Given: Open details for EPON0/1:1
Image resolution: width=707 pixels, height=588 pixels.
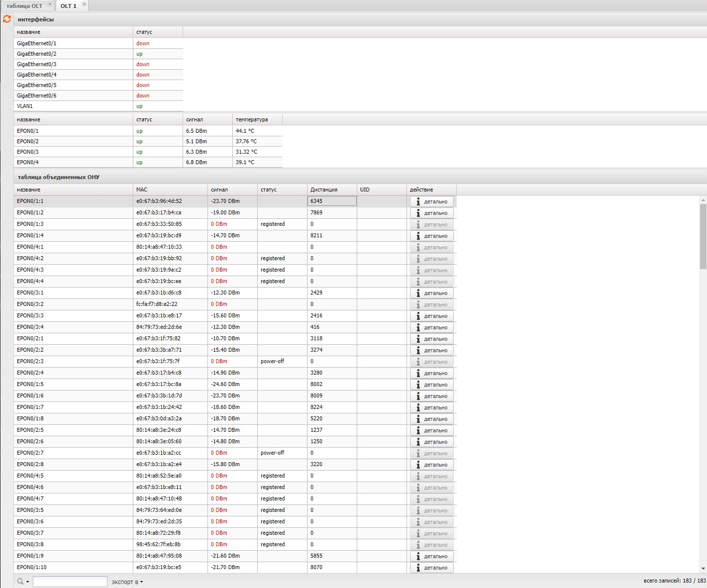Looking at the screenshot, I should [x=431, y=201].
